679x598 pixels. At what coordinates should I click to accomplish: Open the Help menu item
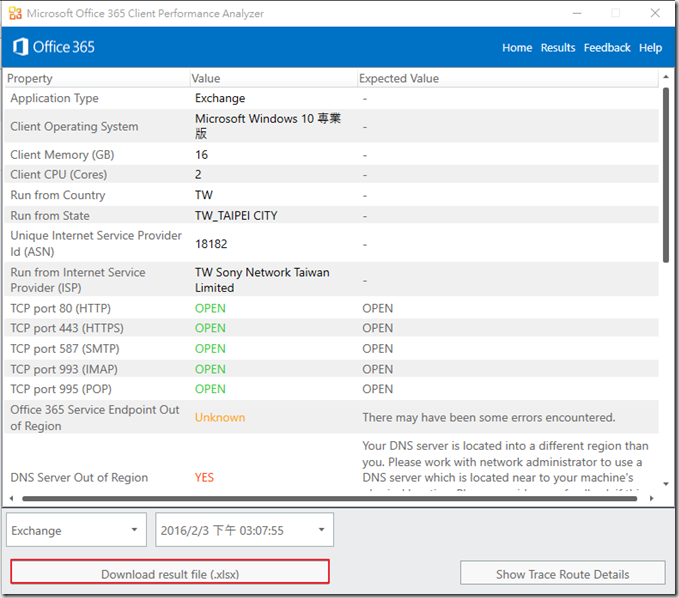pyautogui.click(x=650, y=48)
